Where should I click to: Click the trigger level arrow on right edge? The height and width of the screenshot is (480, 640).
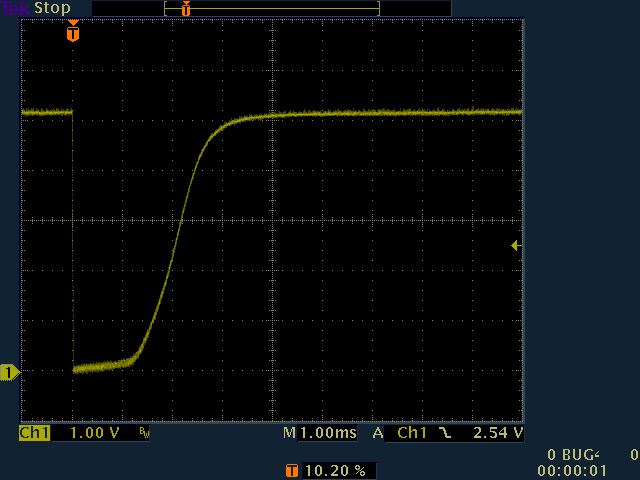(x=516, y=245)
